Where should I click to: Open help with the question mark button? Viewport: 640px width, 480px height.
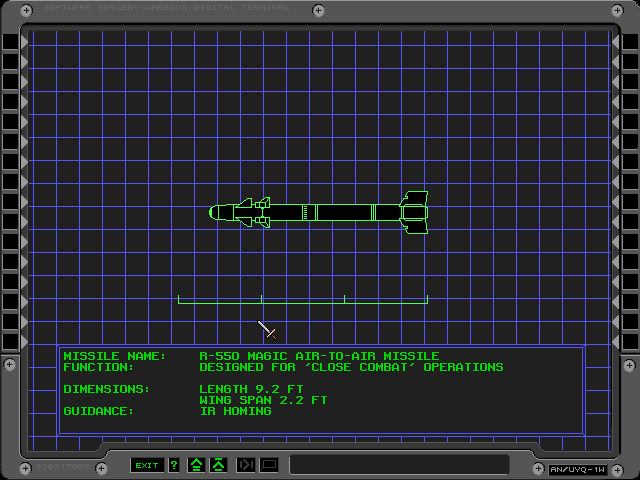(174, 465)
